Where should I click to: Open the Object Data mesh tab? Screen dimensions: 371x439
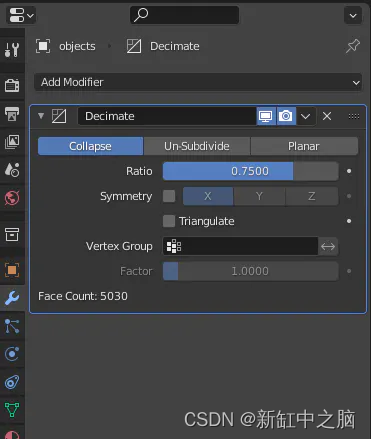[12, 410]
